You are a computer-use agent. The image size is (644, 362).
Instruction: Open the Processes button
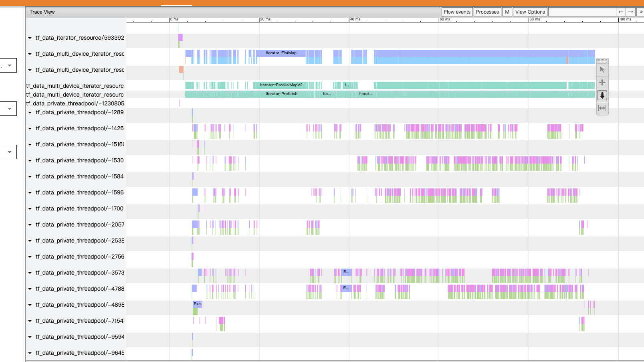coord(487,12)
